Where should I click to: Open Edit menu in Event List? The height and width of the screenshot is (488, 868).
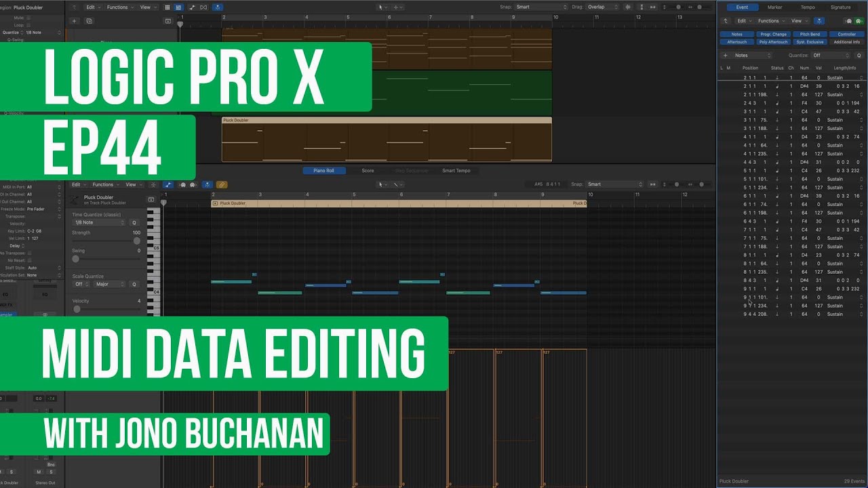click(744, 21)
